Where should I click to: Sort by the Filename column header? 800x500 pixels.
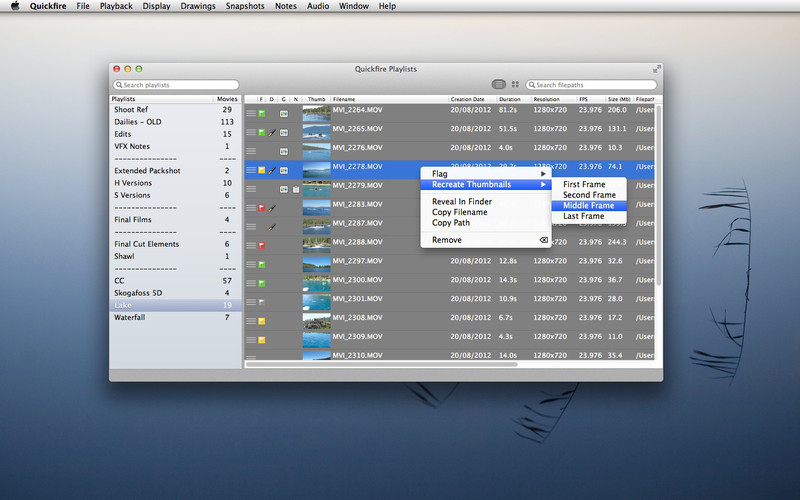(x=389, y=99)
